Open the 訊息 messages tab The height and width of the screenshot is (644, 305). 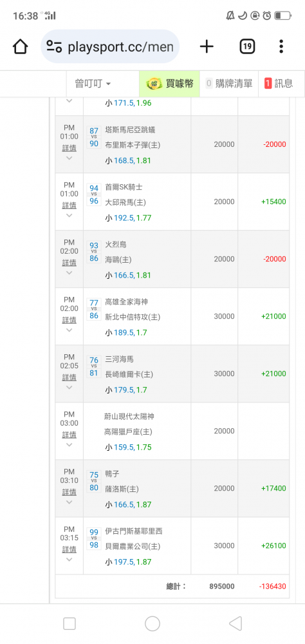tap(279, 84)
